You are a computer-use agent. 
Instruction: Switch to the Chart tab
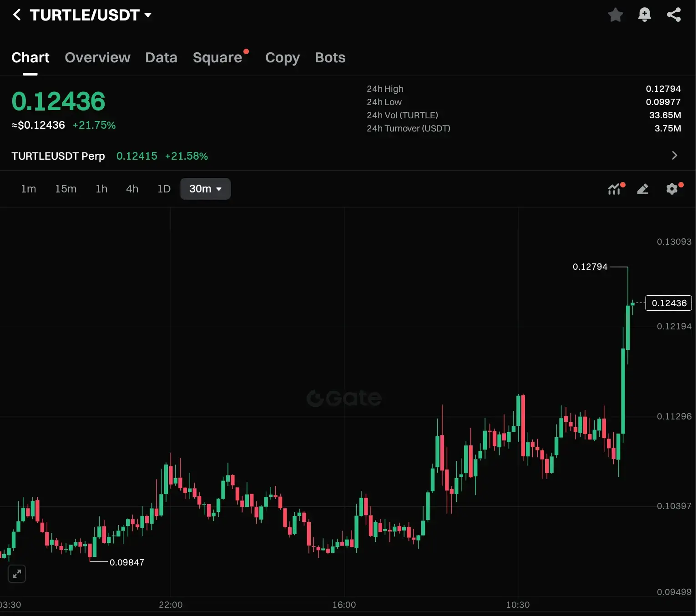[x=30, y=57]
